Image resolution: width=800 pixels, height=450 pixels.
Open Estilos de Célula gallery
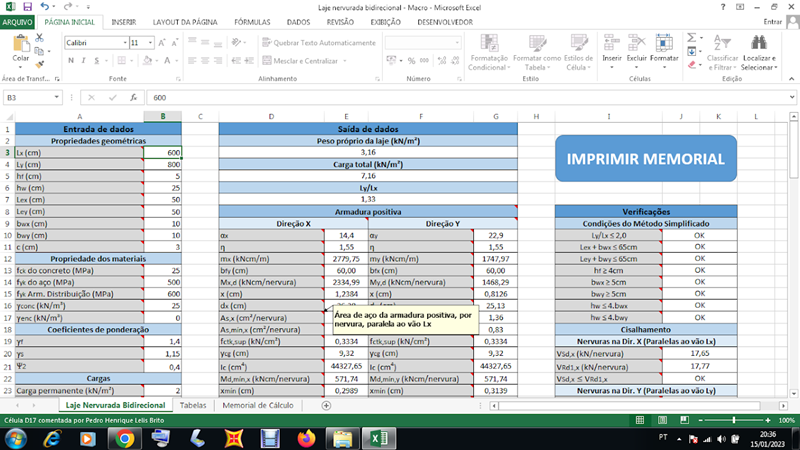tap(579, 53)
